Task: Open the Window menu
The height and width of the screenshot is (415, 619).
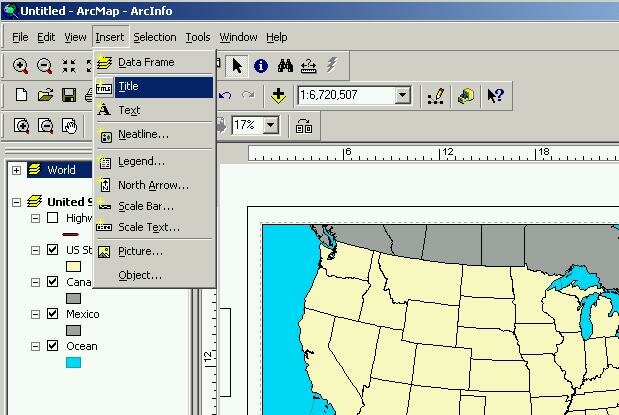Action: [x=238, y=37]
